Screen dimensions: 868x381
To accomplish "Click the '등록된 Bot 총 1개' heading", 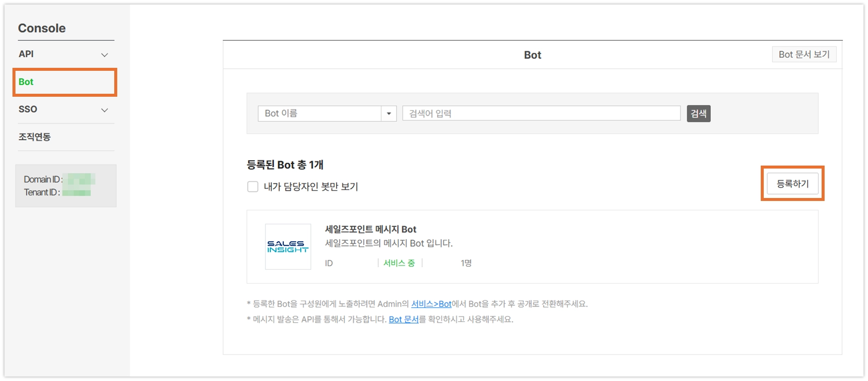I will click(x=285, y=165).
